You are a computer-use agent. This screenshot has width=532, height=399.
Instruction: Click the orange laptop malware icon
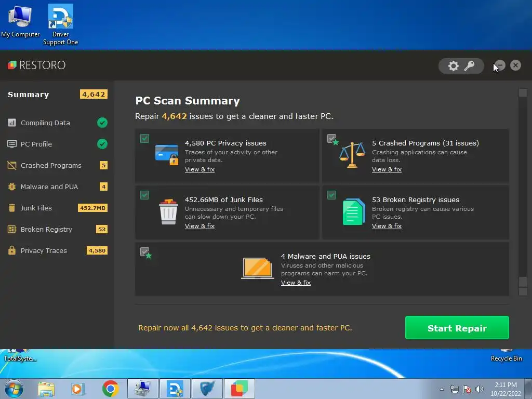point(258,268)
